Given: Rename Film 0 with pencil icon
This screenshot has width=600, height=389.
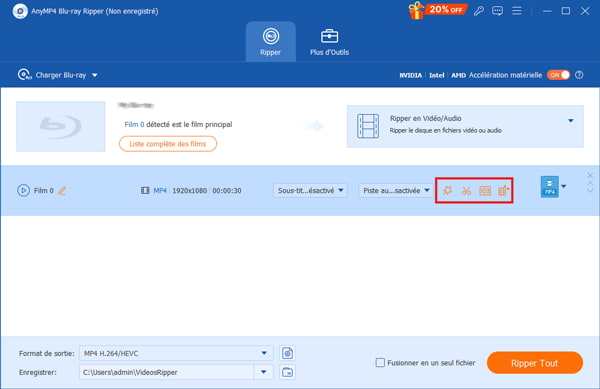Looking at the screenshot, I should [62, 190].
